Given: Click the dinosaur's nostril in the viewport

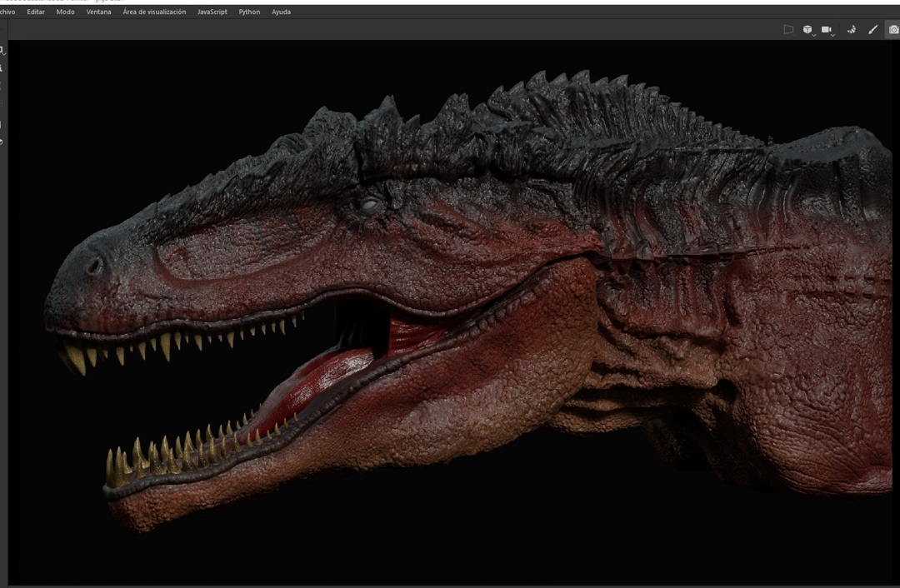Looking at the screenshot, I should 94,266.
